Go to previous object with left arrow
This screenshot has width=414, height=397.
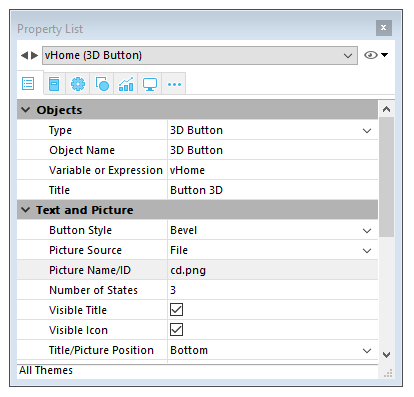click(x=24, y=55)
